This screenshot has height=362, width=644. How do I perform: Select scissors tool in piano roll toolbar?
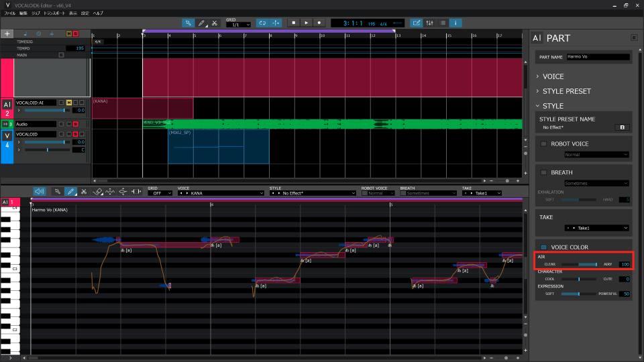(84, 191)
